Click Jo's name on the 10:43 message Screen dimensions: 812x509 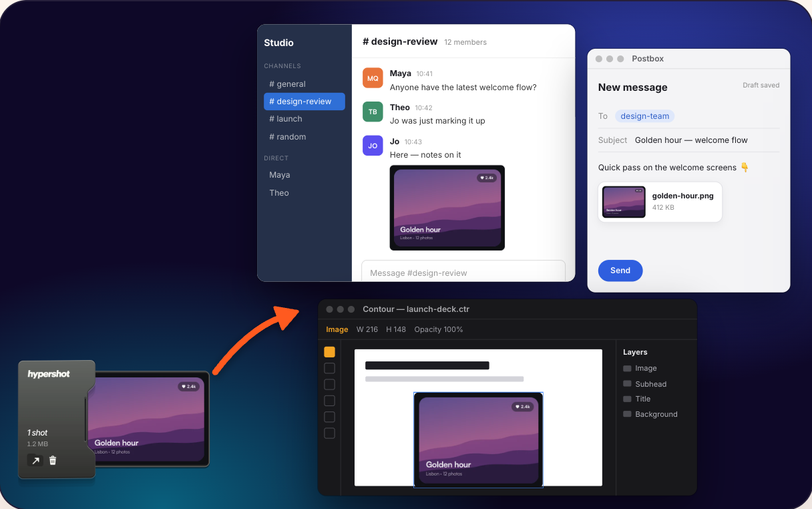tap(395, 142)
